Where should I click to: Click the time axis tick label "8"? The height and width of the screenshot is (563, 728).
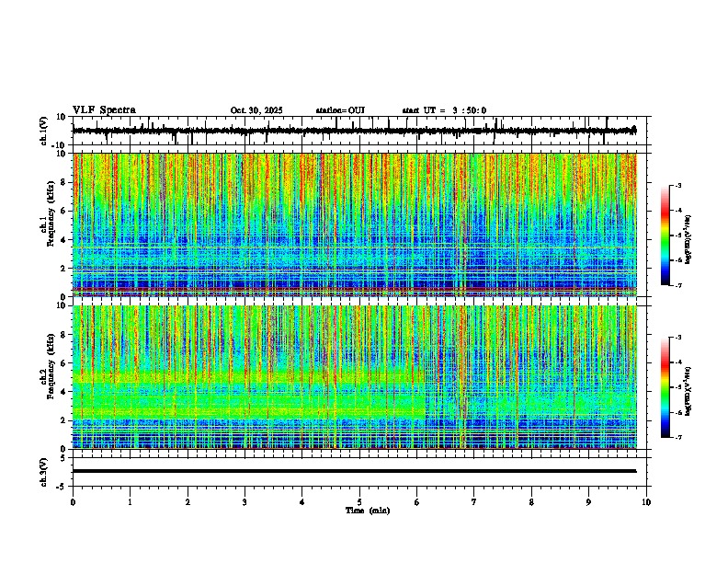pos(531,502)
